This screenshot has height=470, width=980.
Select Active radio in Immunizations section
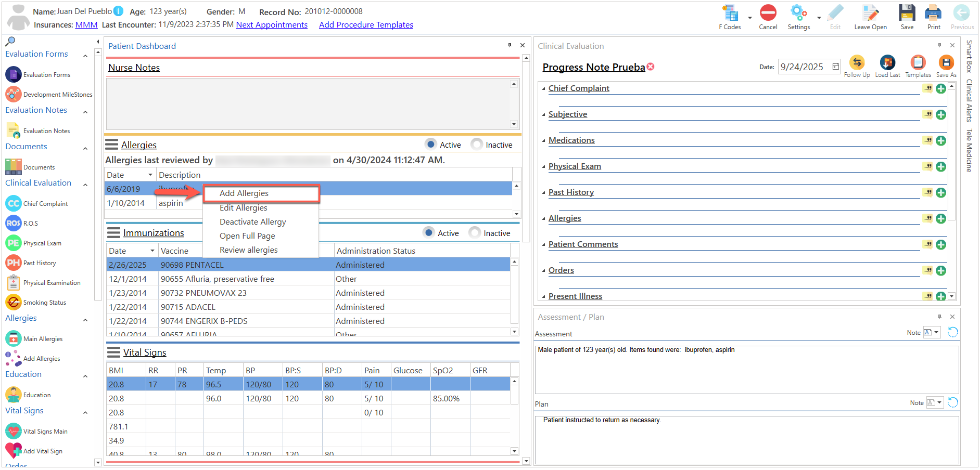click(429, 232)
